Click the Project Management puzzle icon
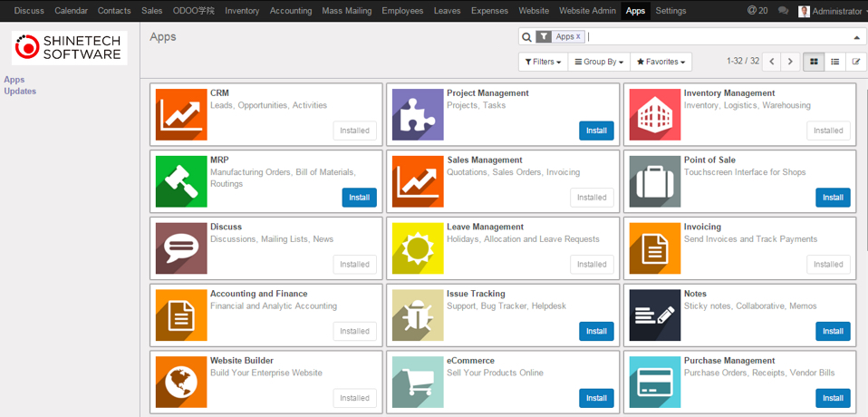The width and height of the screenshot is (868, 417). (418, 114)
